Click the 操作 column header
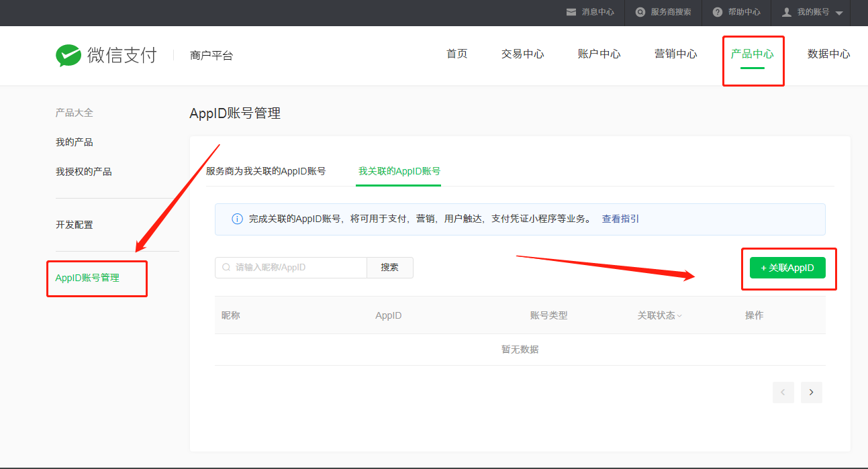 point(755,315)
